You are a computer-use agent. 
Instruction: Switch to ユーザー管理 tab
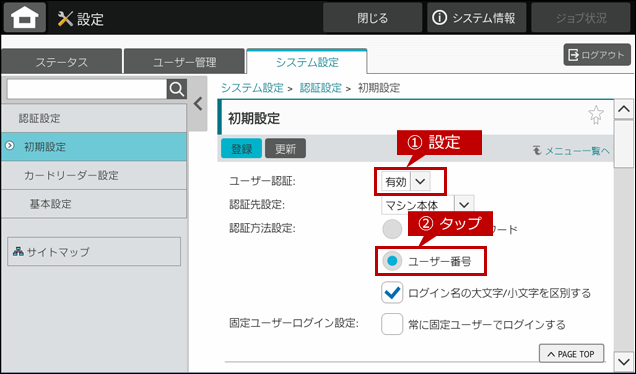[185, 62]
